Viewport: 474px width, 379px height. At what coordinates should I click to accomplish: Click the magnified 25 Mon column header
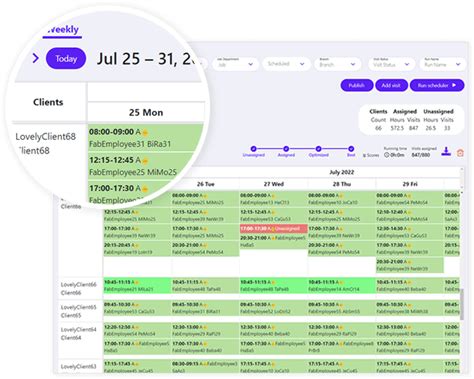[x=146, y=112]
